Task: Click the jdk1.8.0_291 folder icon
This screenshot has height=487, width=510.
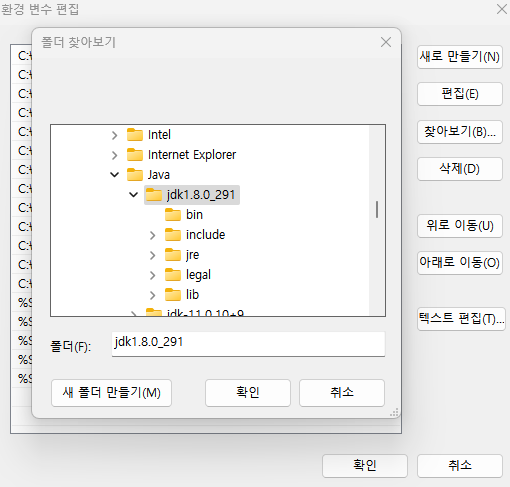Action: [154, 195]
